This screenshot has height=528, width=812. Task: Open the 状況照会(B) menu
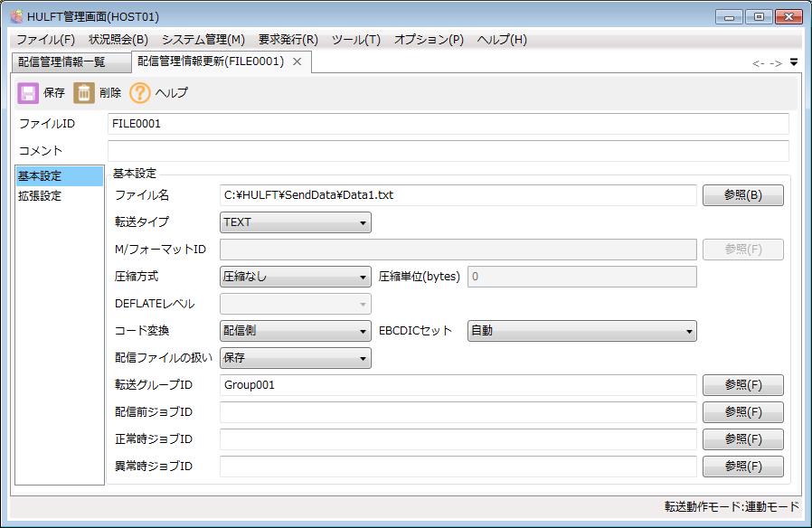point(118,40)
